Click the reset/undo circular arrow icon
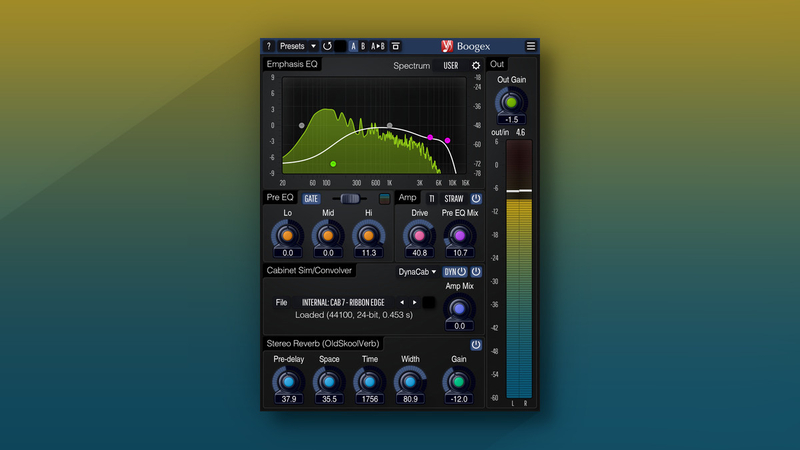800x450 pixels. (x=327, y=46)
